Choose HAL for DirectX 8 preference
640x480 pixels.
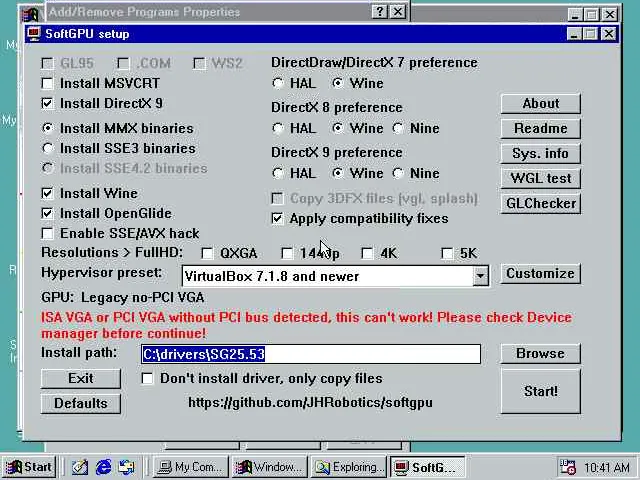[x=278, y=128]
